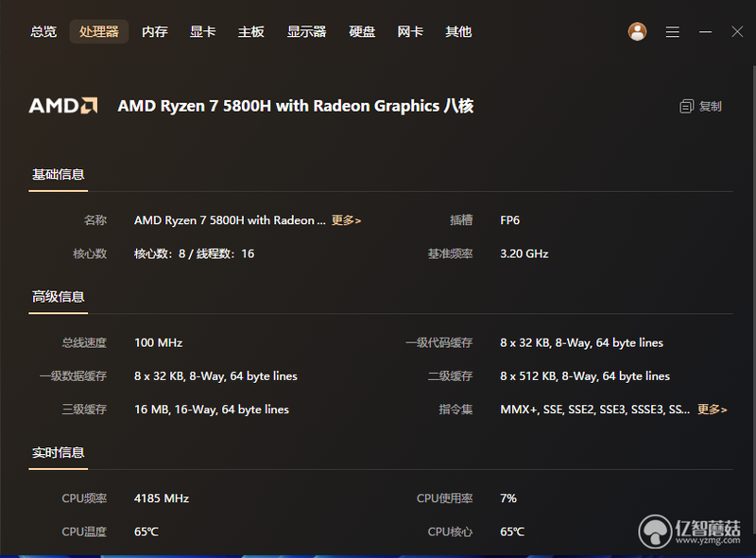Close the hardware info window
The height and width of the screenshot is (558, 756).
pyautogui.click(x=737, y=32)
